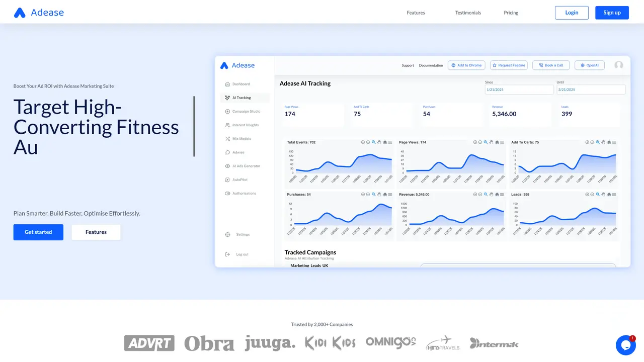Screen dimensions: 644x362
Task: Go to Testimonials in the top navigation
Action: [468, 13]
